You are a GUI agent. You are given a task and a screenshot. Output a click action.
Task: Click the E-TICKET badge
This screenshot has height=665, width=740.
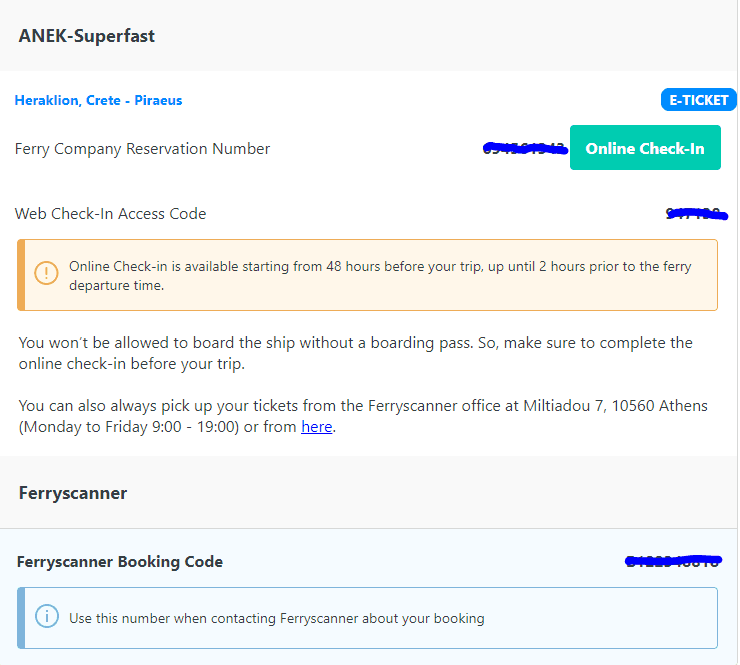click(698, 100)
